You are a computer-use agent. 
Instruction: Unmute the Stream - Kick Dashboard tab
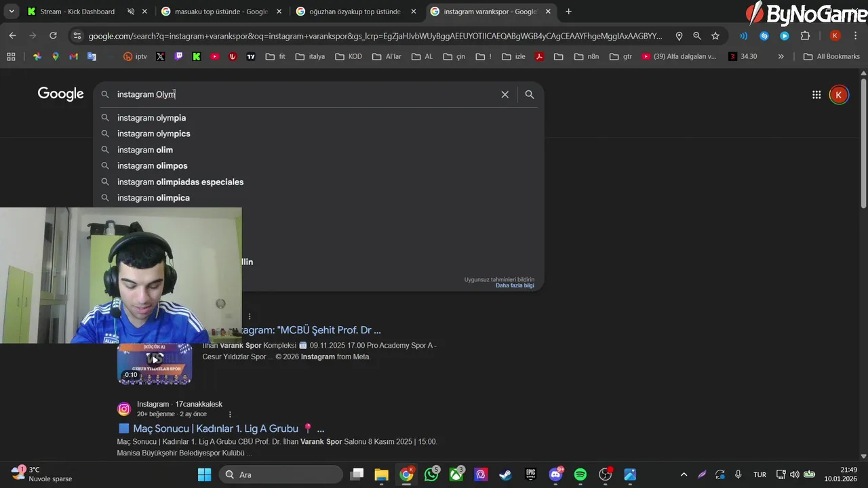(x=131, y=12)
